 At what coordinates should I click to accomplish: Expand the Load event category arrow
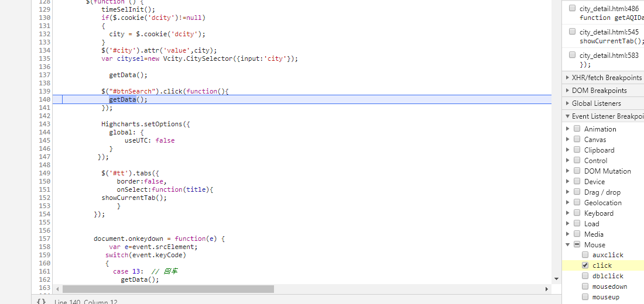568,223
